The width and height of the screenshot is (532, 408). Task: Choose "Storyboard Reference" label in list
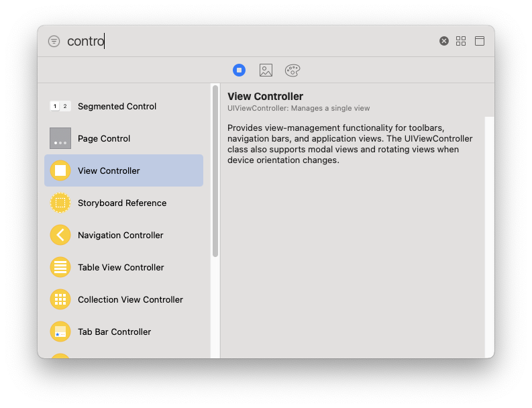[122, 203]
